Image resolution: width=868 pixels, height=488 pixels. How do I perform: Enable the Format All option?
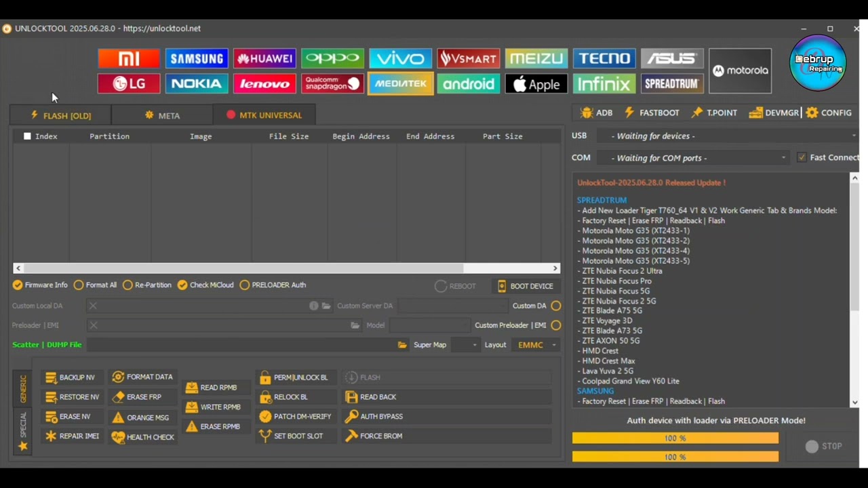pos(96,285)
